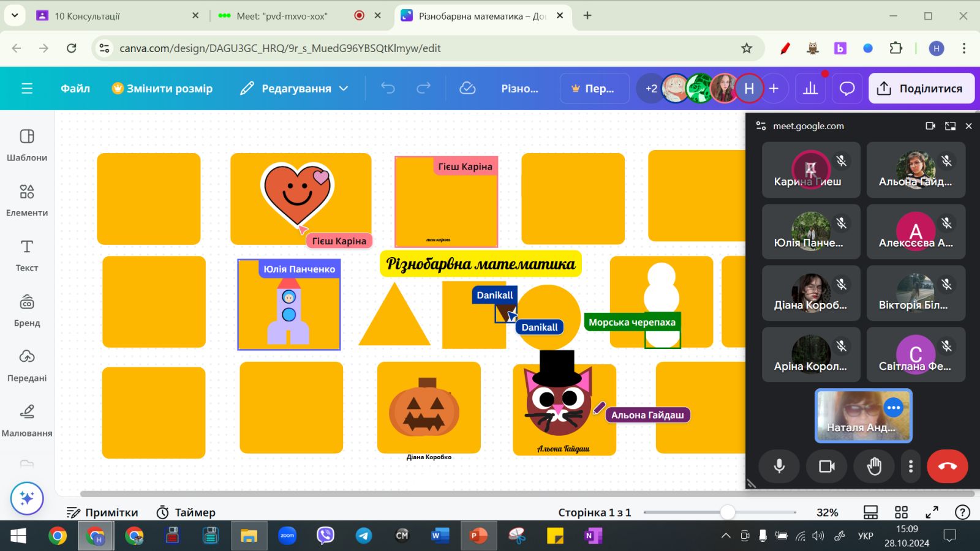Toggle microphone in Meet controls
This screenshot has width=980, height=551.
point(779,467)
